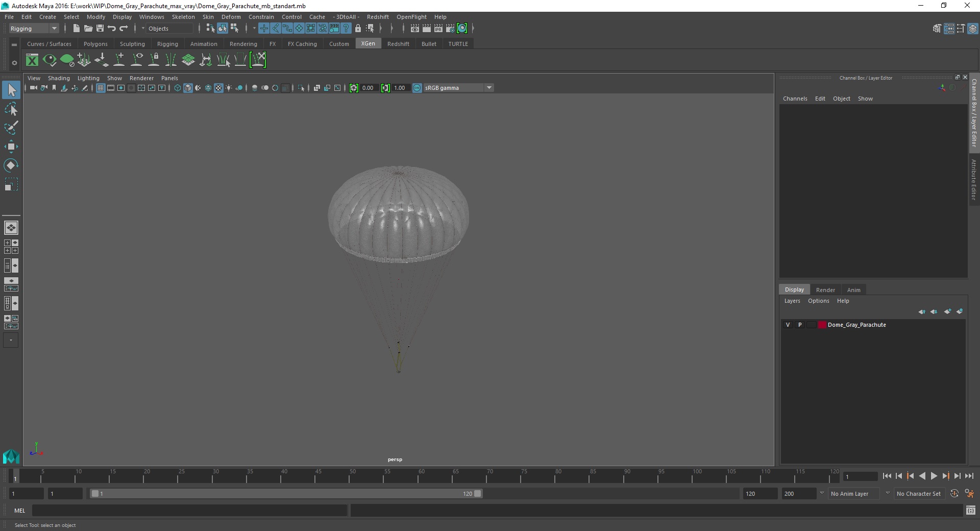The height and width of the screenshot is (531, 980).
Task: Click the MEL command input field
Action: pyautogui.click(x=189, y=511)
